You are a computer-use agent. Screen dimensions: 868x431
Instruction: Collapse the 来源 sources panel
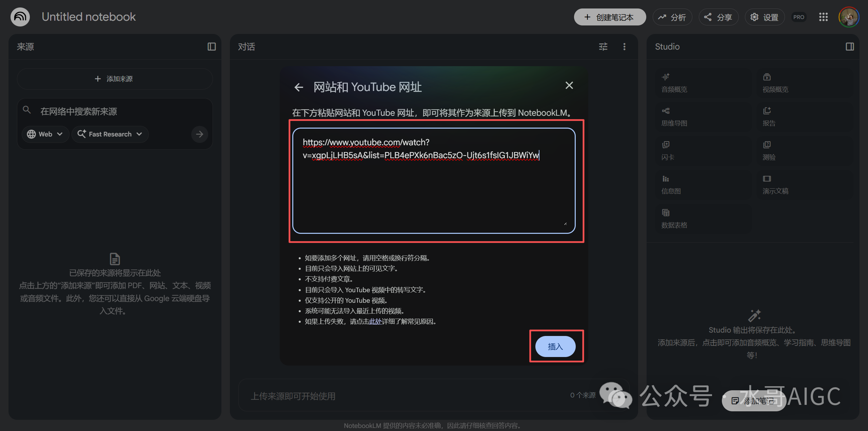[x=212, y=46]
